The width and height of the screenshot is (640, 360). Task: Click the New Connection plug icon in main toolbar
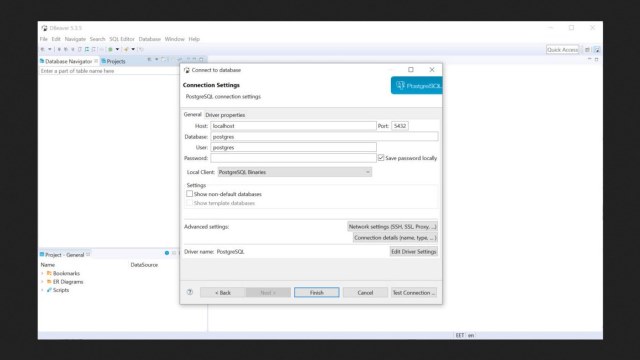click(x=42, y=49)
